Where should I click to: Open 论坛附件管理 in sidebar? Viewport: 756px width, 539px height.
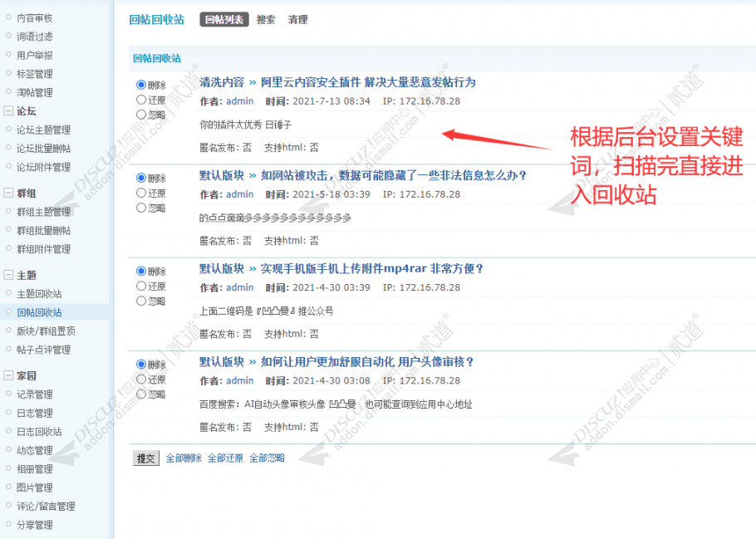pos(43,167)
